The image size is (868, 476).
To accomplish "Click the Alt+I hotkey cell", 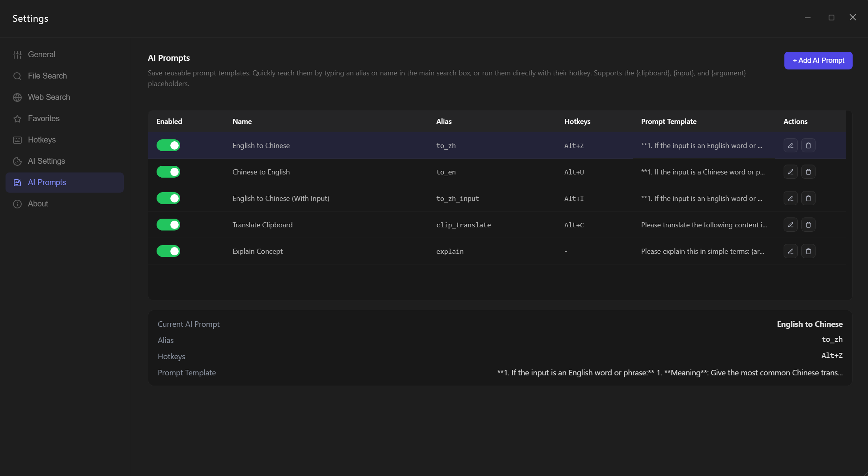I will coord(574,199).
